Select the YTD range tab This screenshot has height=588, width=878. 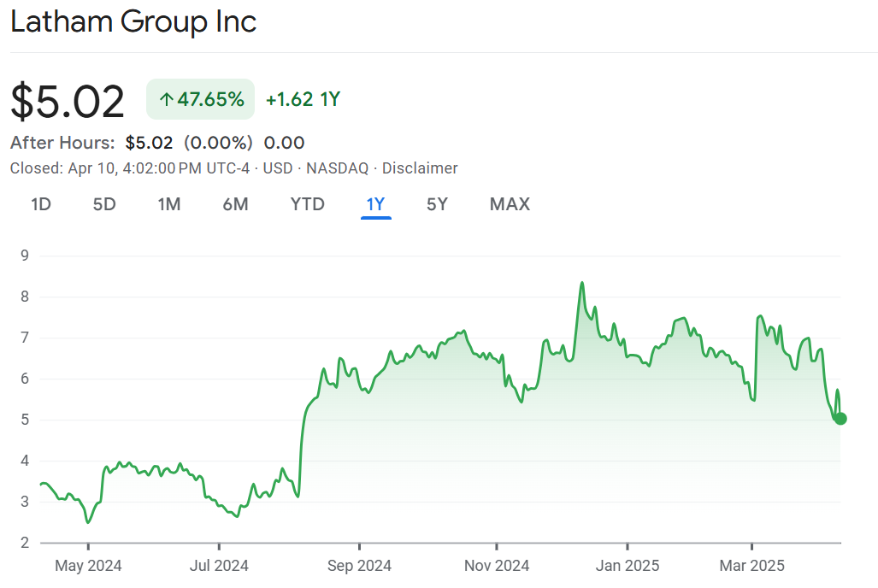coord(307,204)
